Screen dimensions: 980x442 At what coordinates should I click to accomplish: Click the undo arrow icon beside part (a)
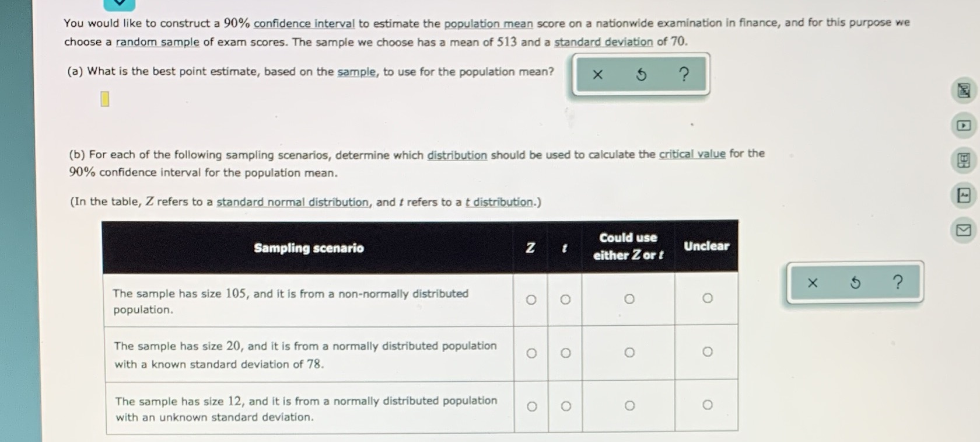(x=640, y=74)
